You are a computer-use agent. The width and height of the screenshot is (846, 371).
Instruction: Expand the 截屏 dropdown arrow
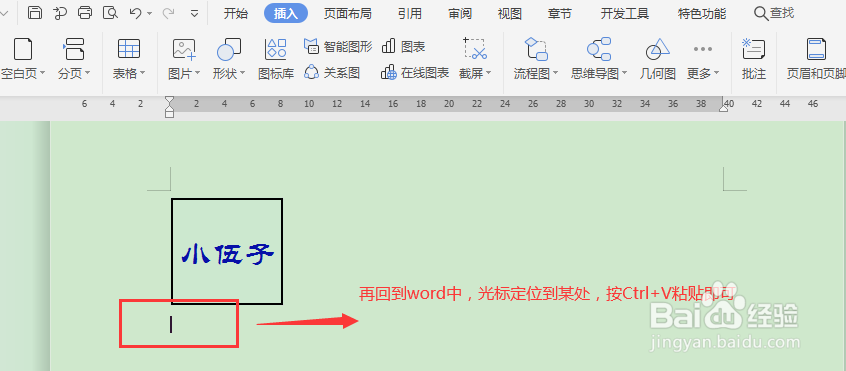pos(488,73)
